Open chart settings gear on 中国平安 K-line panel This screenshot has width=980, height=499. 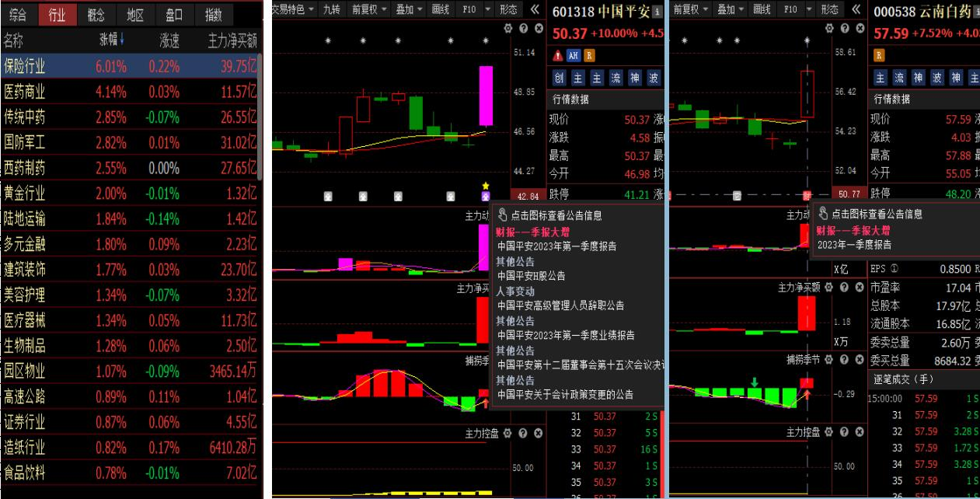click(509, 28)
